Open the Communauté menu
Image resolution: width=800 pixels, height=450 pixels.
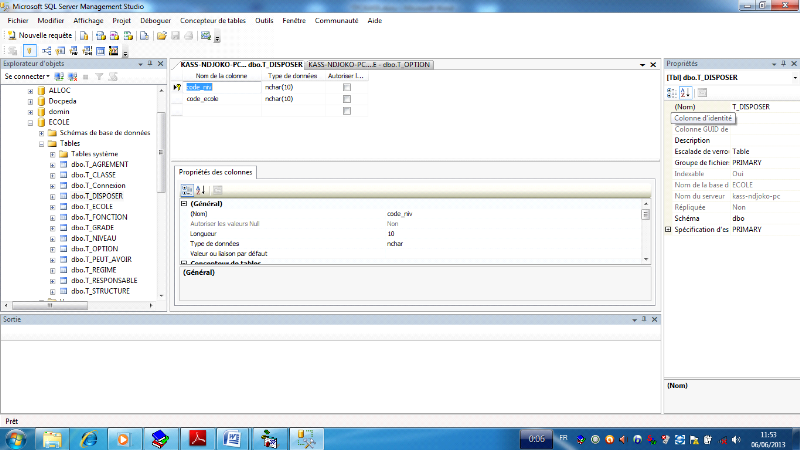point(336,20)
